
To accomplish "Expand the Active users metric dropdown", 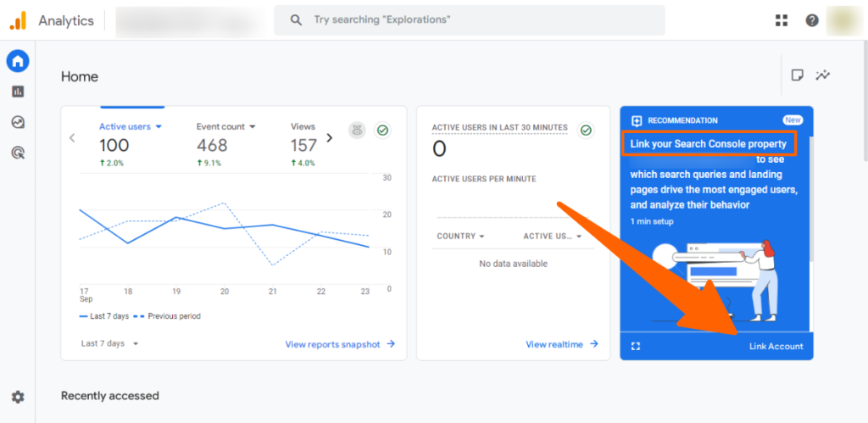I will click(158, 127).
